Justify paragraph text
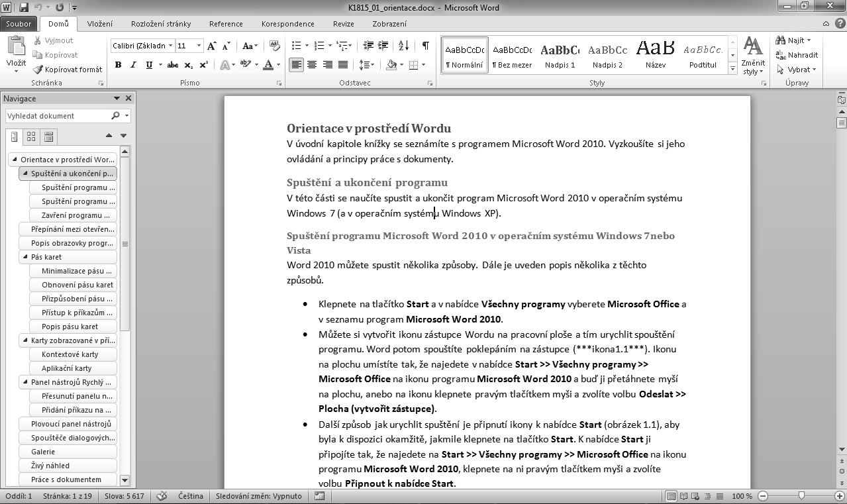Screen dimensions: 847x504 [343, 65]
